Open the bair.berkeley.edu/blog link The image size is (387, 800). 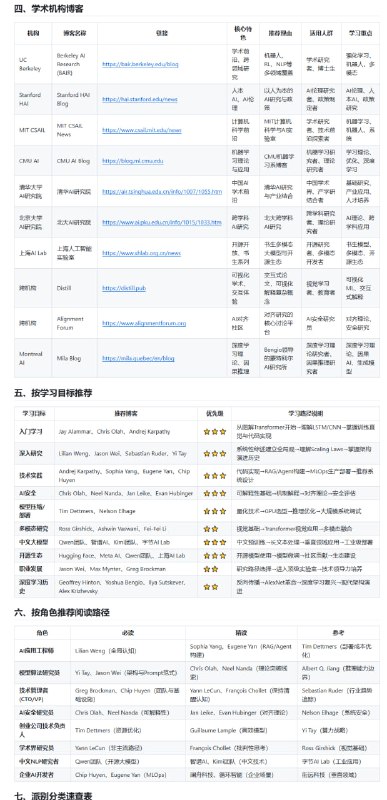click(140, 64)
